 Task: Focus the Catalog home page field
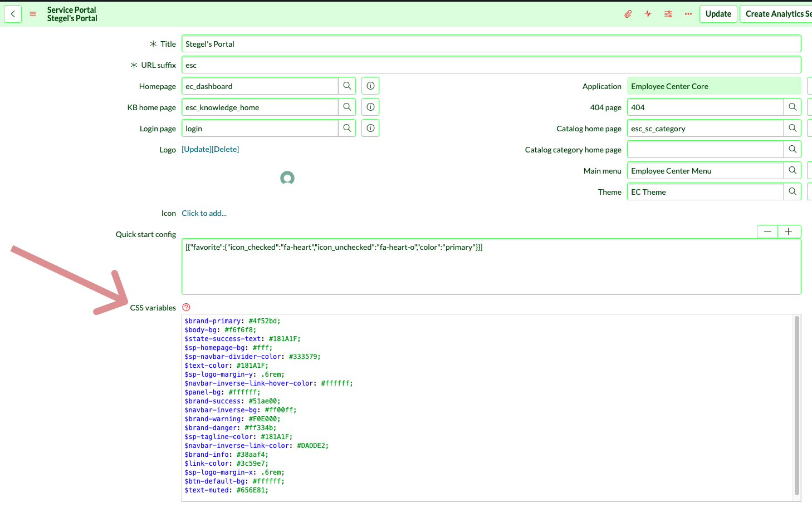coord(705,128)
